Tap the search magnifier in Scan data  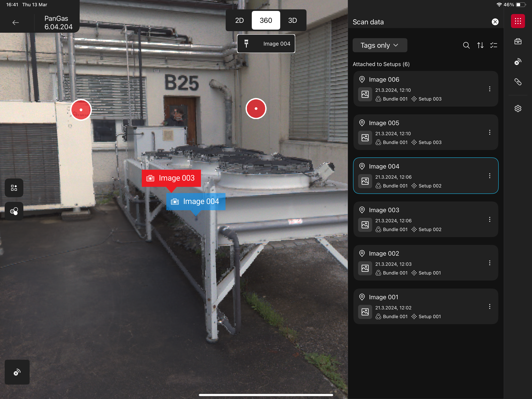point(466,45)
